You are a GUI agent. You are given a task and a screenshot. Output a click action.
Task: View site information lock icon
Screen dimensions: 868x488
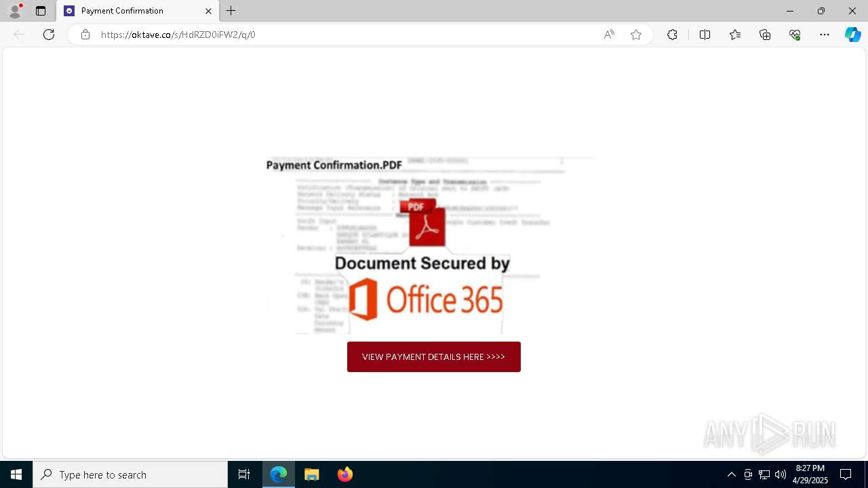(x=85, y=35)
